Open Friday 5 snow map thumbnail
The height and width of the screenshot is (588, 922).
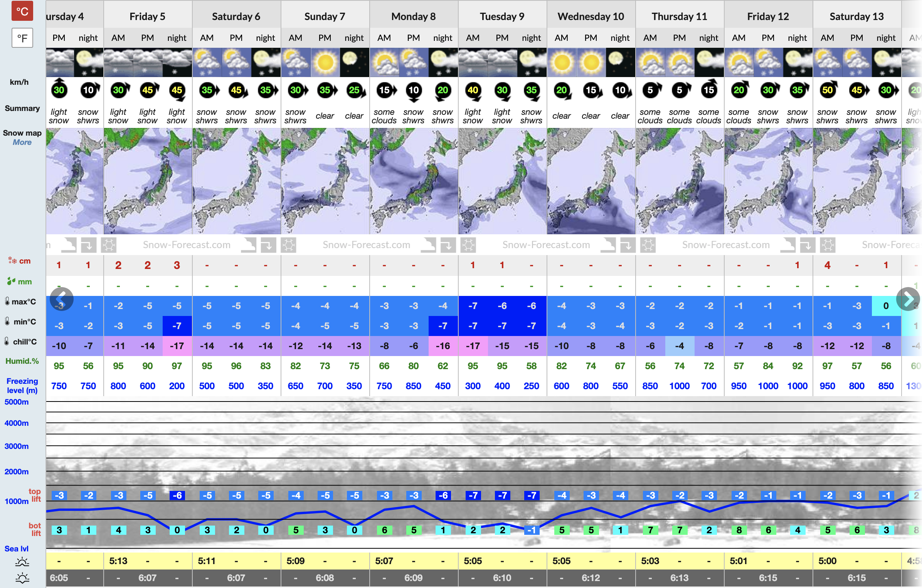pos(148,181)
